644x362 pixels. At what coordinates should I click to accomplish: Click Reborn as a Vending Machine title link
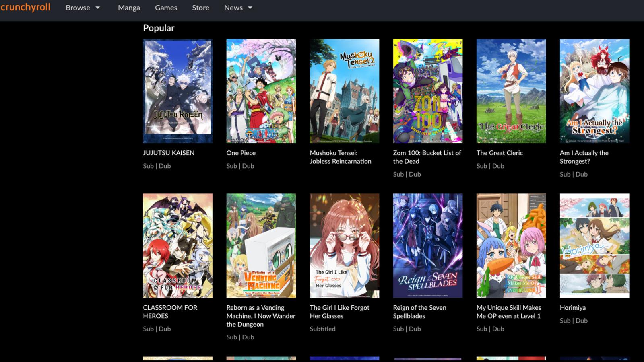click(x=261, y=316)
